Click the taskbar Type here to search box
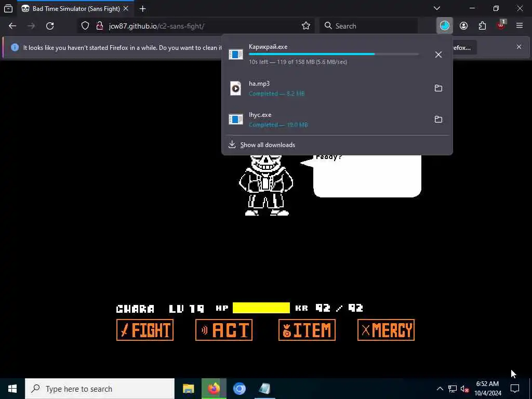 coord(100,389)
